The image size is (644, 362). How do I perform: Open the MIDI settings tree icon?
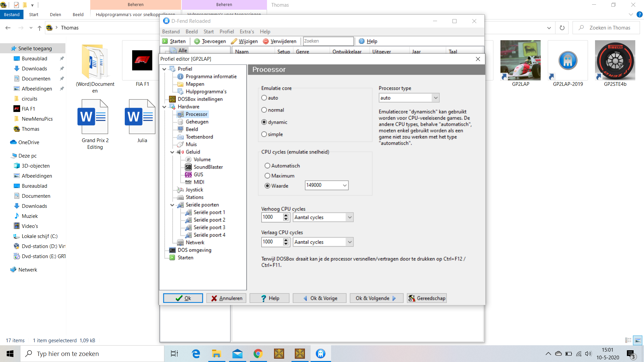pos(188,182)
